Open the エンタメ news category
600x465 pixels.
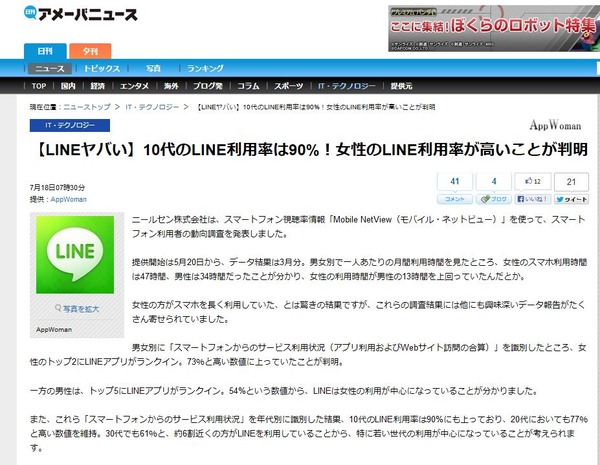[x=134, y=86]
